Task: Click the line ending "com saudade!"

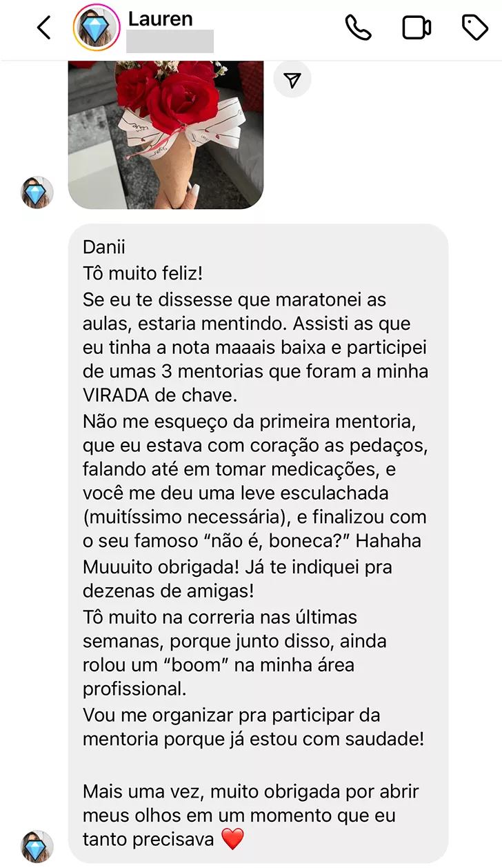Action: coord(253,739)
